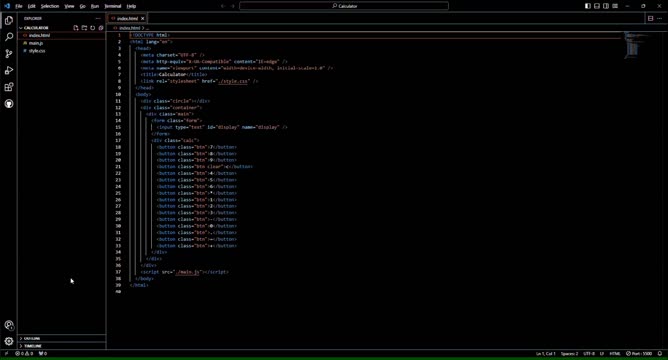Open the Source Control view
The image size is (668, 360).
[x=9, y=54]
